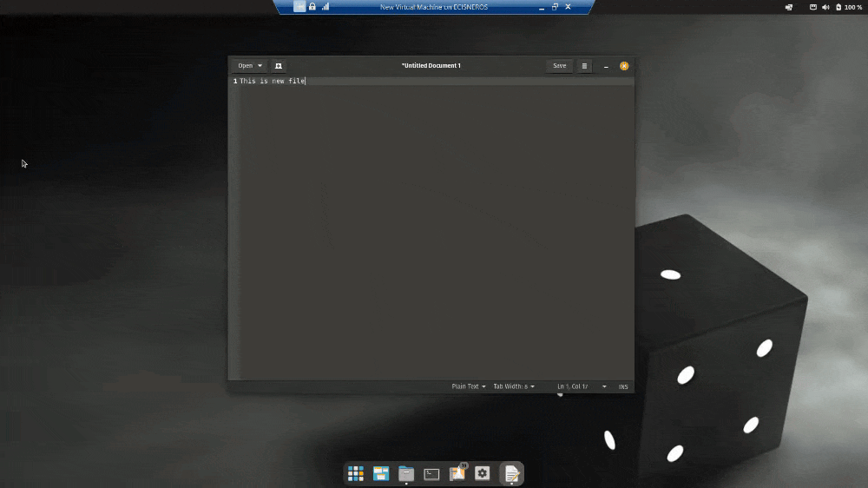Expand the Open recent files dropdown
Screen dimensions: 868x488
[260, 66]
